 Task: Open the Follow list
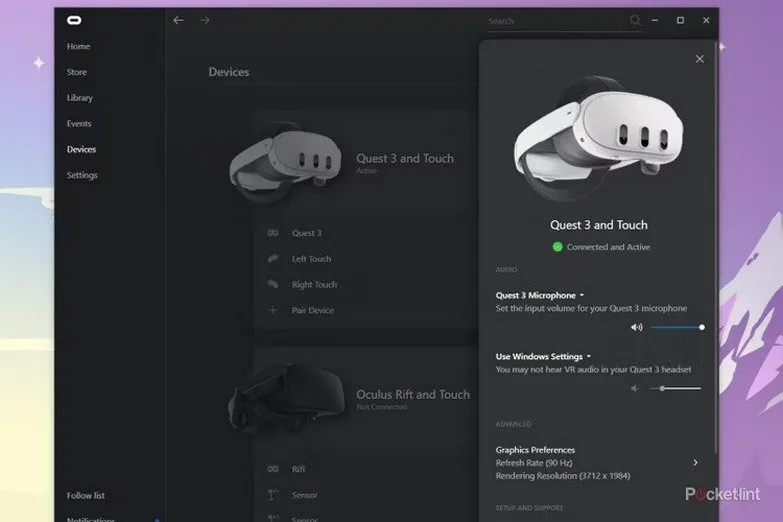[85, 495]
